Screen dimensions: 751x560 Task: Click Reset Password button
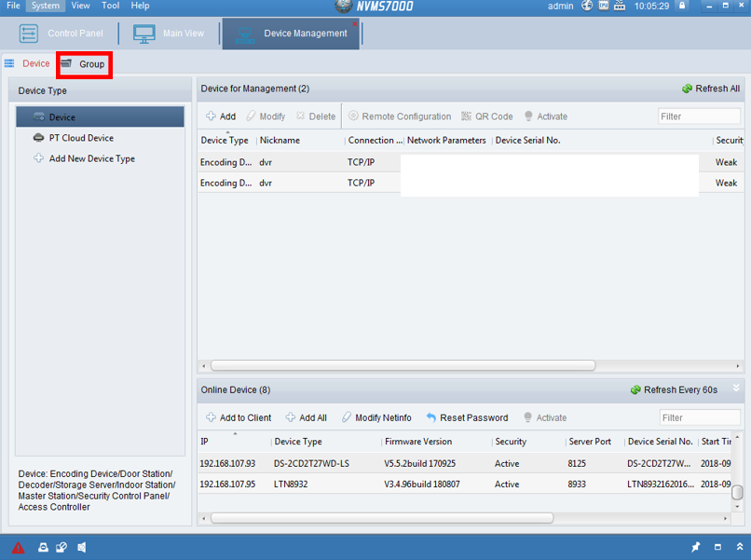467,417
